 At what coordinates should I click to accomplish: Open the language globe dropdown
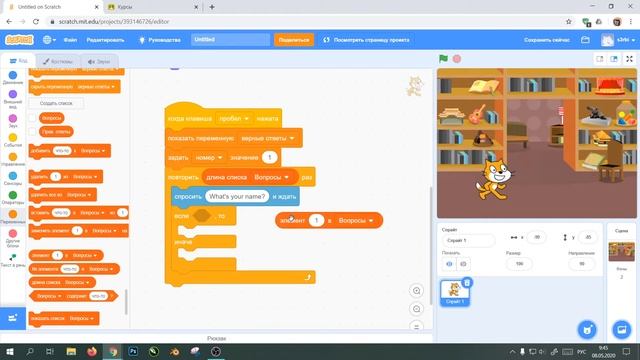tap(49, 40)
